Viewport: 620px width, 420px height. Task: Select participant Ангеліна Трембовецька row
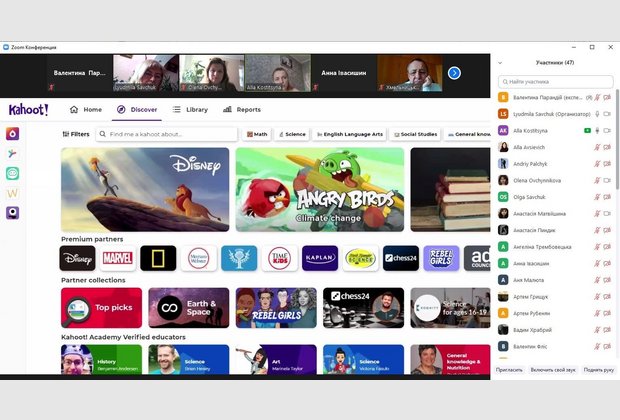click(x=555, y=247)
